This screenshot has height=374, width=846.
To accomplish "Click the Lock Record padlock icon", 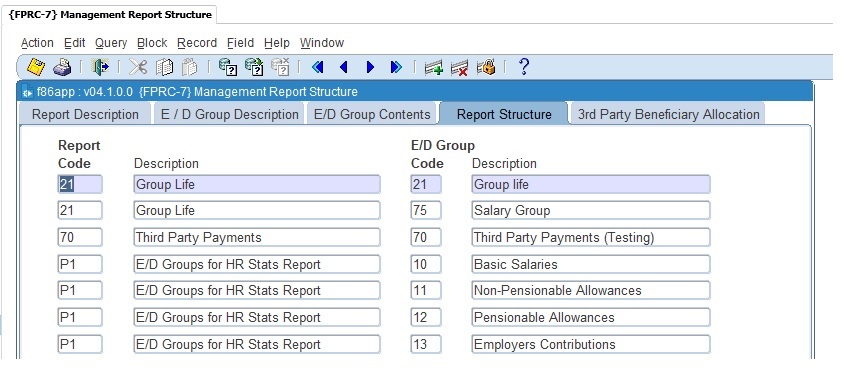I will [486, 67].
